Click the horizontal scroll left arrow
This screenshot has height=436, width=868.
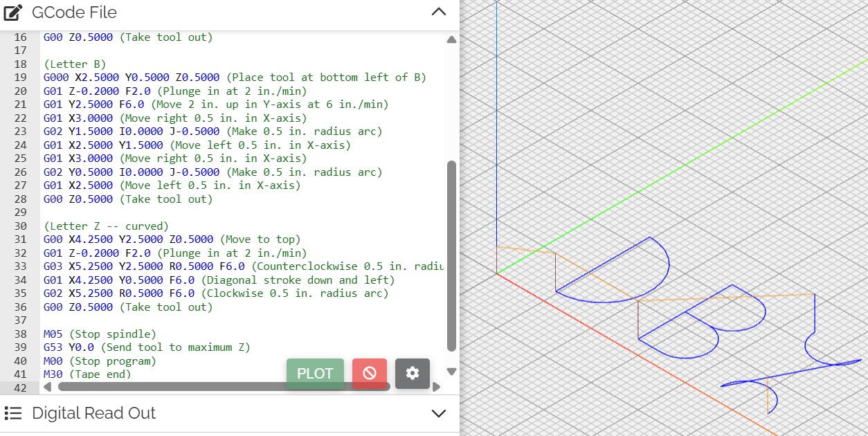(x=48, y=387)
